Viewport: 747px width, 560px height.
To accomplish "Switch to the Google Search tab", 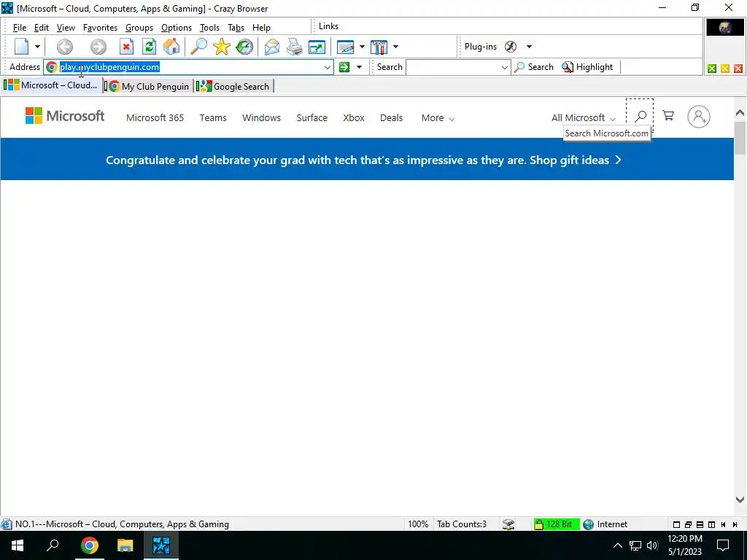I will pyautogui.click(x=235, y=86).
